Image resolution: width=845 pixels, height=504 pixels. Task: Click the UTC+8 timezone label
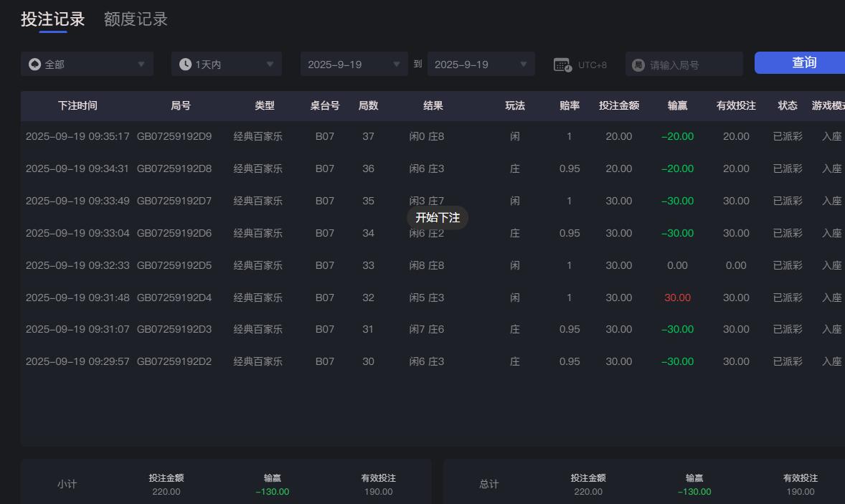(594, 64)
